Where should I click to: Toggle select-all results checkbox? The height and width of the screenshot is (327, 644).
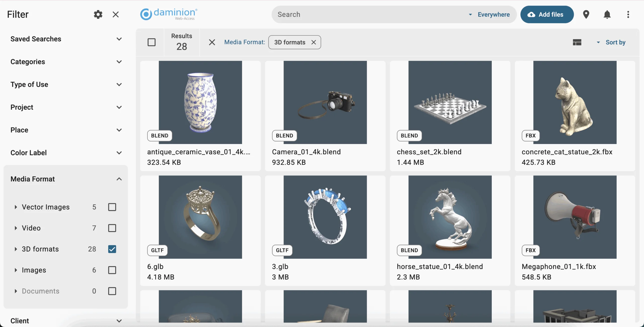(151, 42)
